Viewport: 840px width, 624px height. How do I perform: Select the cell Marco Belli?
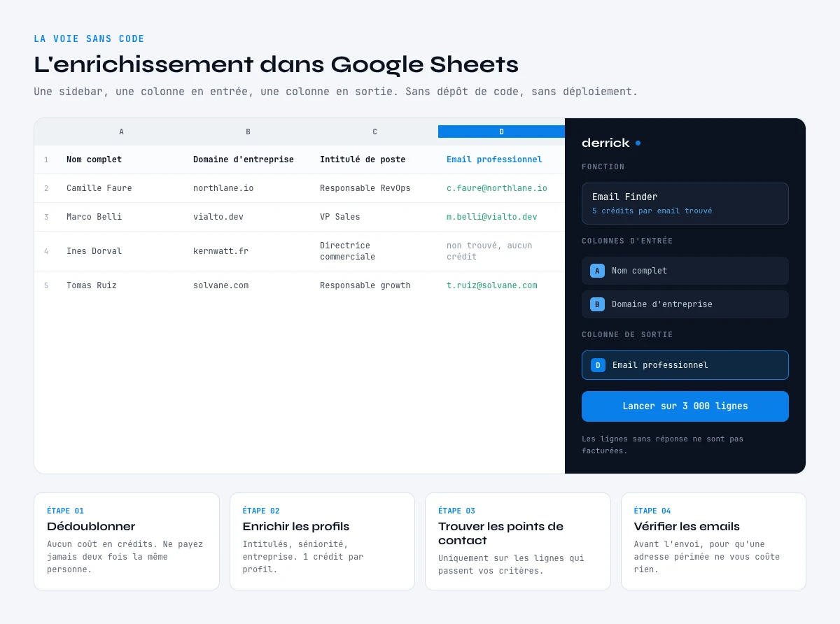[x=121, y=217]
